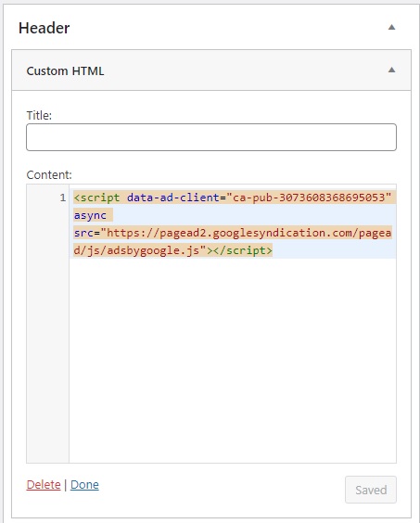Image resolution: width=420 pixels, height=523 pixels.
Task: Focus the Title input field
Action: pos(211,137)
